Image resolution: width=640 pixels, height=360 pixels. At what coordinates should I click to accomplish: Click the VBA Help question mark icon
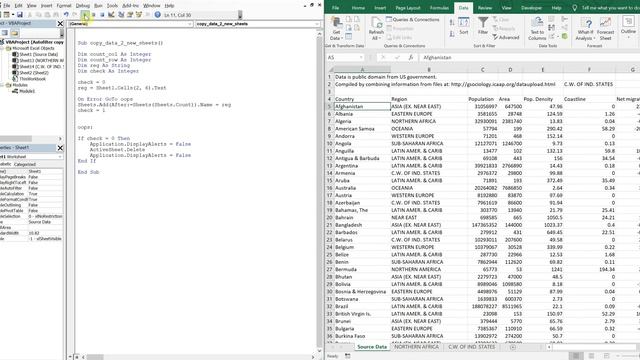pyautogui.click(x=158, y=15)
